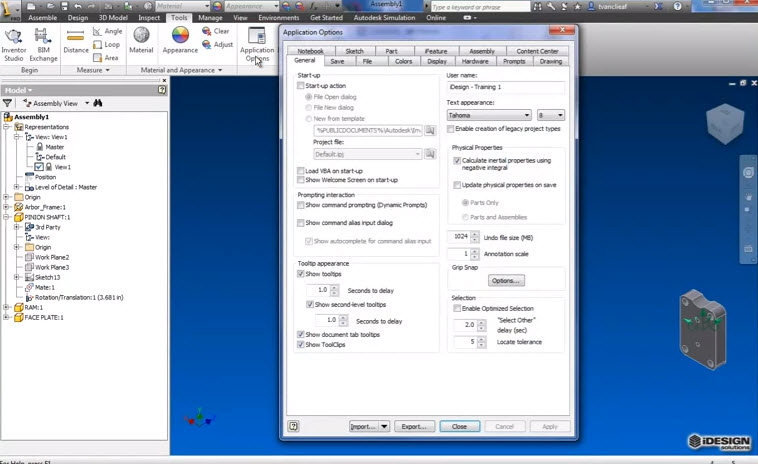Viewport: 758px width, 464px height.
Task: Click the dialog help question mark icon
Action: (293, 426)
